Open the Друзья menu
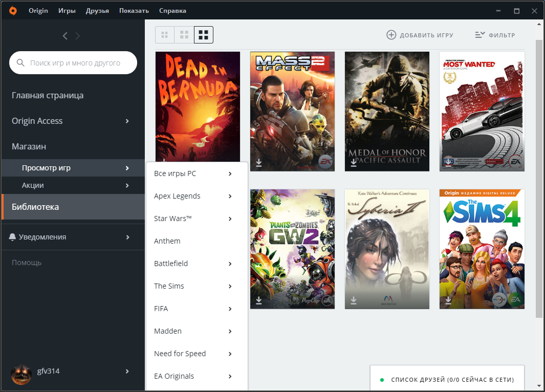This screenshot has height=392, width=545. tap(97, 11)
